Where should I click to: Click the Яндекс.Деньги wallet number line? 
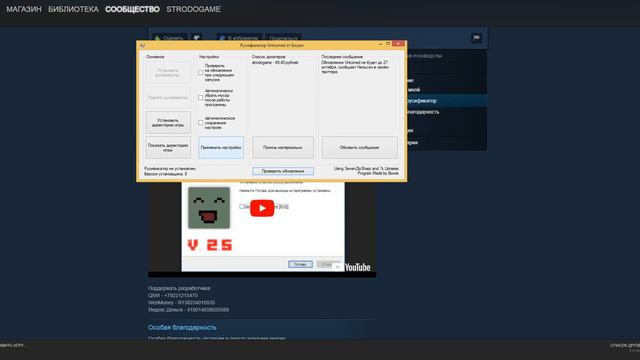(x=188, y=310)
